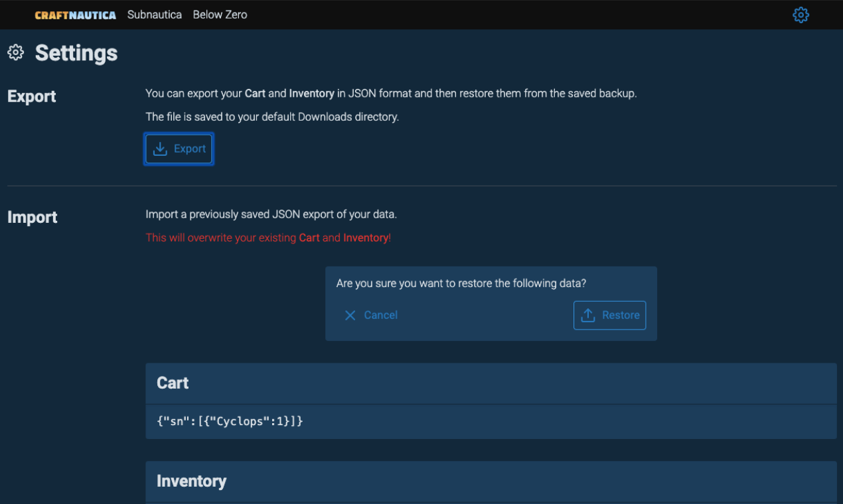Click the 'Are you sure' confirmation text
843x504 pixels.
pos(461,283)
